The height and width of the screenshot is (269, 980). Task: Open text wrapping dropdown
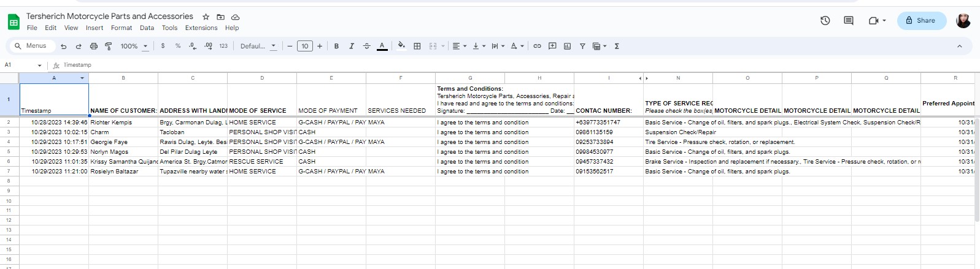498,46
